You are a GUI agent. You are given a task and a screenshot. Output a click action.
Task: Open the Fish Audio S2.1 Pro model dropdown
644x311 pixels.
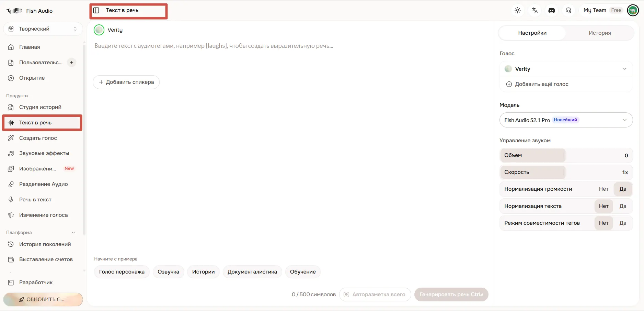(566, 120)
